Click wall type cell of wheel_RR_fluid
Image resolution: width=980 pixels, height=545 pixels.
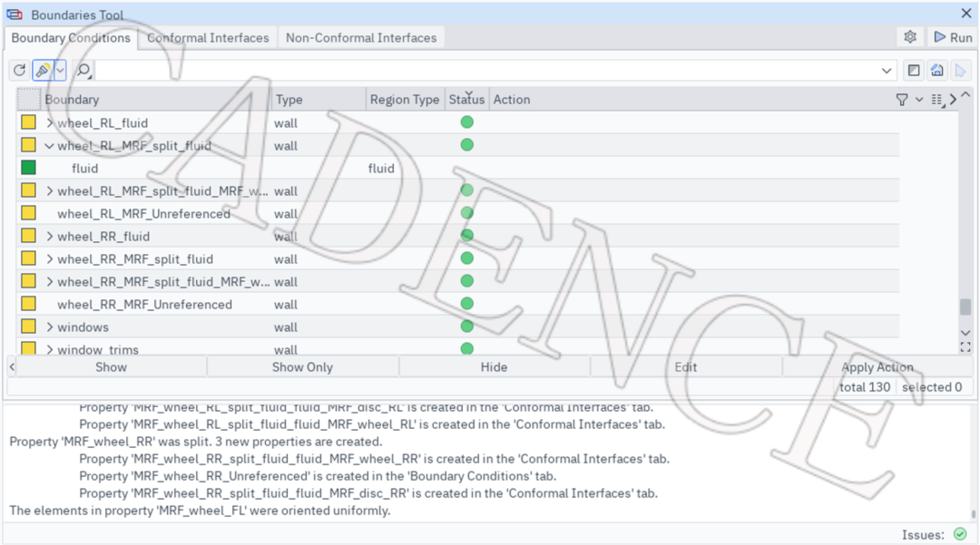point(286,237)
